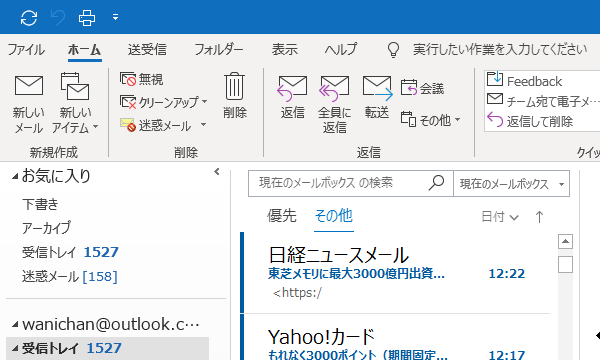600x360 pixels.
Task: Click the message list scrollbar thumb
Action: [566, 264]
